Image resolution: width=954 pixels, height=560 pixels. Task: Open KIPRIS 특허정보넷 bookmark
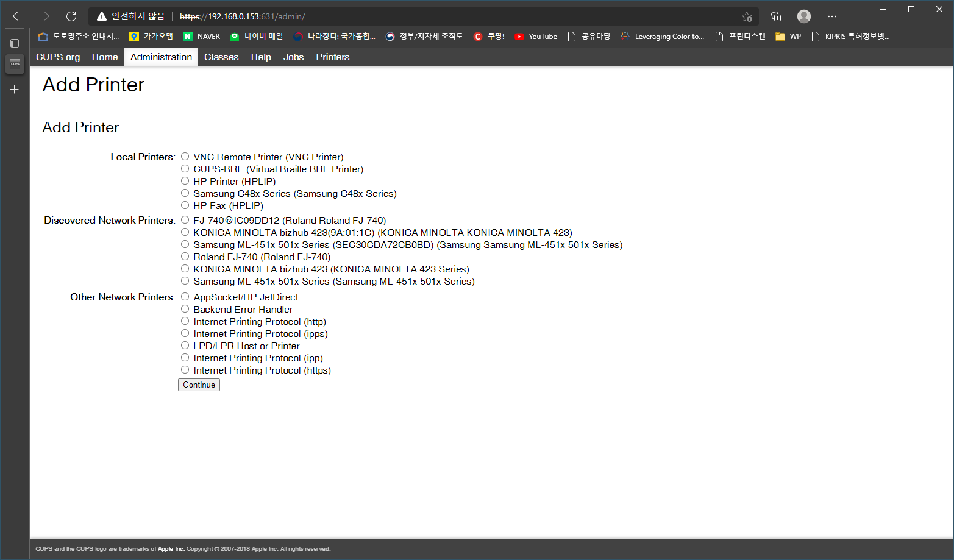851,37
